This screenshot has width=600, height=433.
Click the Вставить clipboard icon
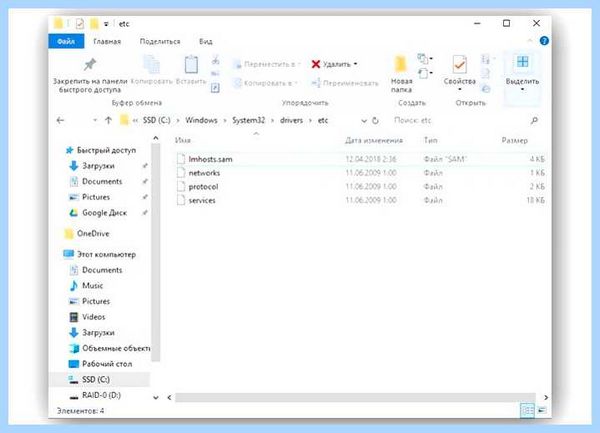(191, 64)
